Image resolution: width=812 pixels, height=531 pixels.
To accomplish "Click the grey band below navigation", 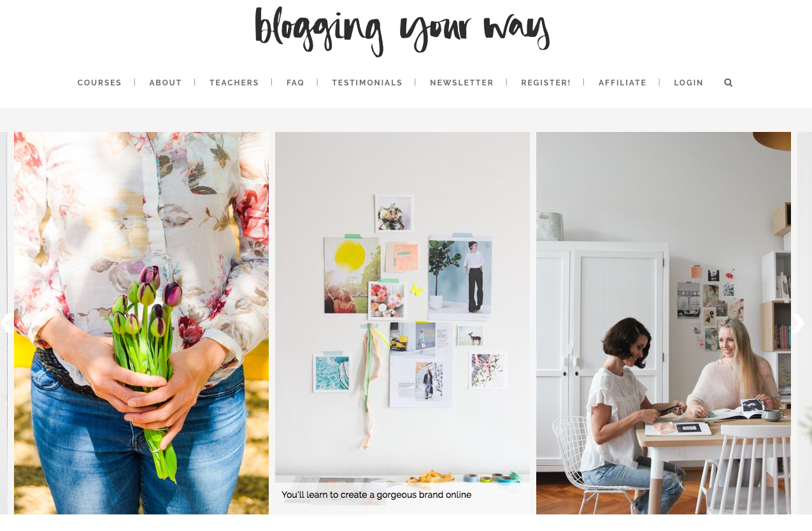I will [x=406, y=120].
